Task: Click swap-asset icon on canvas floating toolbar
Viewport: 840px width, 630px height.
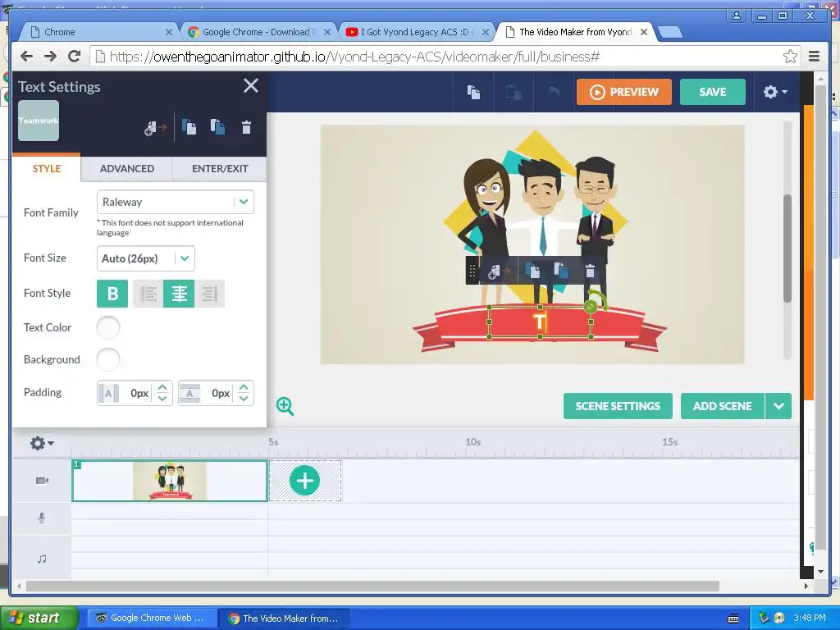Action: (498, 271)
